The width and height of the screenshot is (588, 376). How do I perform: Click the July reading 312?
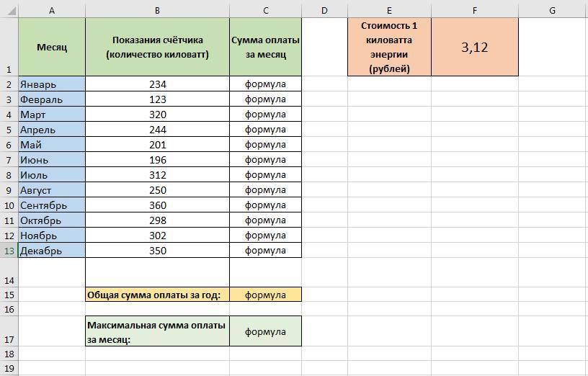[x=158, y=175]
